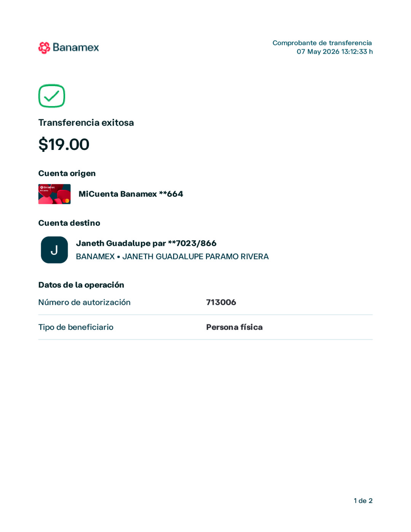Click the 1 de 2 page indicator
411x532 pixels.
(x=363, y=501)
